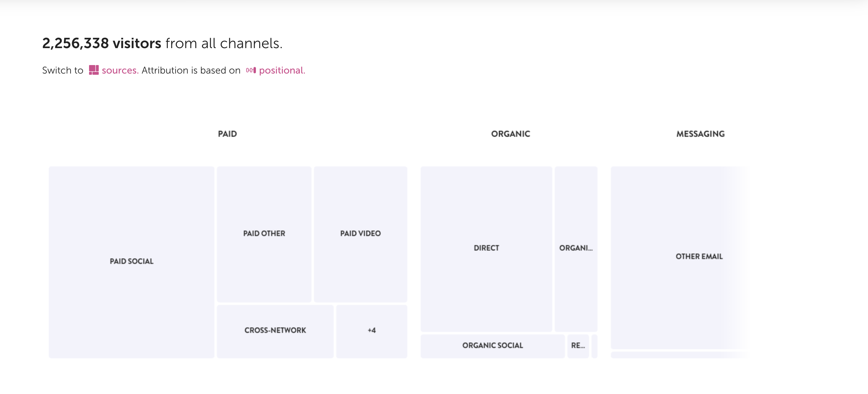
Task: Expand the +4 more paid channels tile
Action: coord(371,330)
